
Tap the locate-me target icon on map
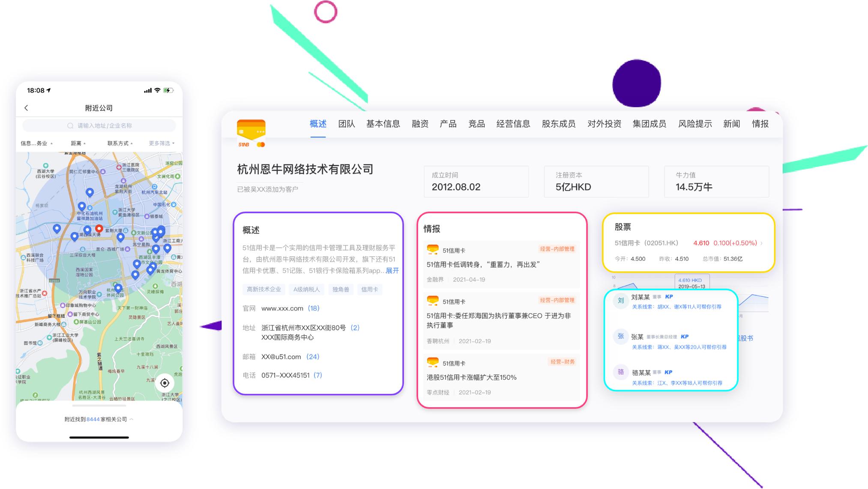165,383
